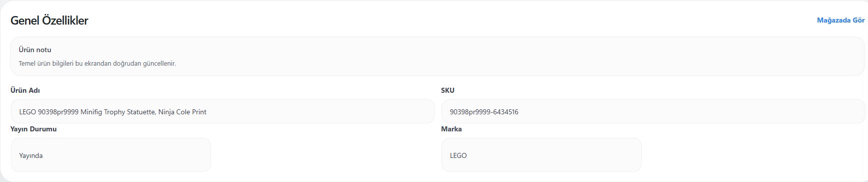Image resolution: width=868 pixels, height=182 pixels.
Task: Select the Ürün notu info box
Action: pyautogui.click(x=437, y=56)
